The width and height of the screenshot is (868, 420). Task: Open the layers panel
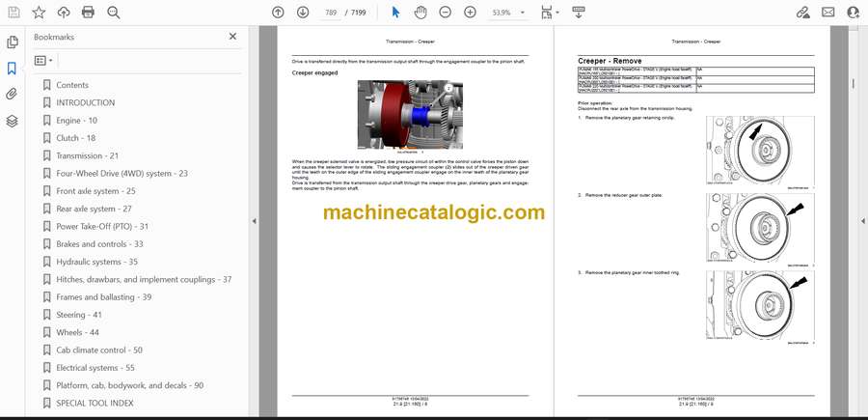point(12,122)
